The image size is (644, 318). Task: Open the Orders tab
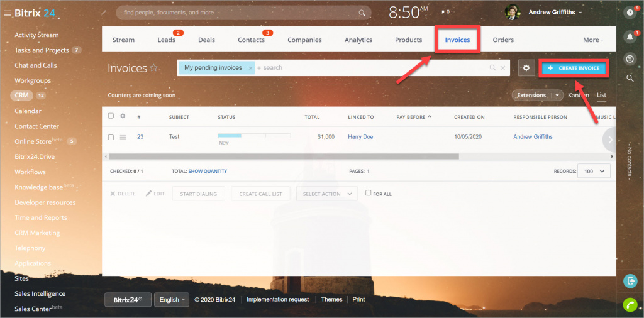coord(503,40)
